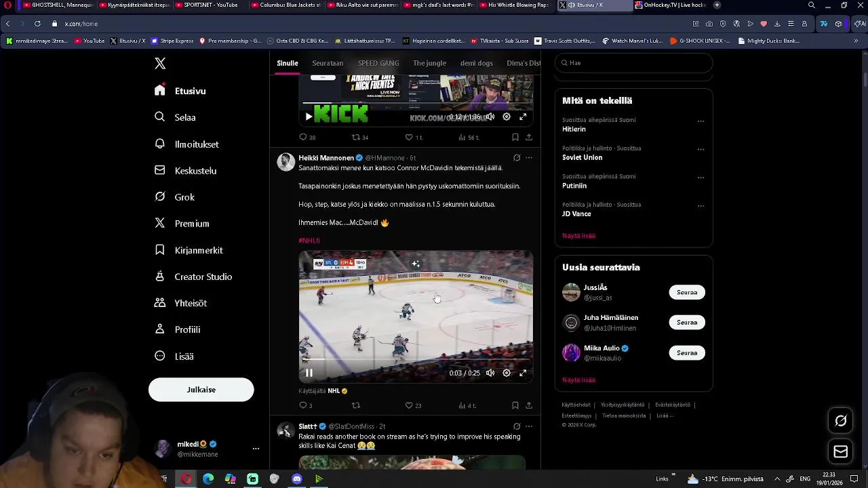Click the Hae search field
Image resolution: width=868 pixels, height=488 pixels.
tap(633, 62)
